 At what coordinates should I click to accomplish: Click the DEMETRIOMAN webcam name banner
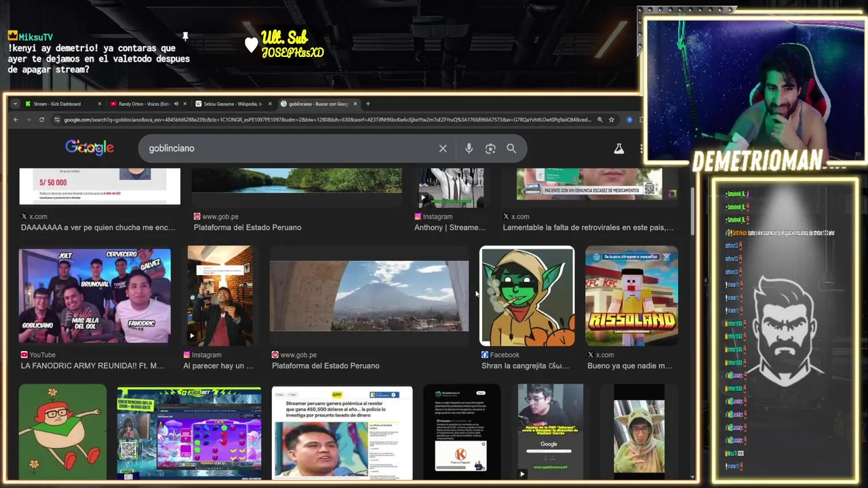tap(757, 161)
